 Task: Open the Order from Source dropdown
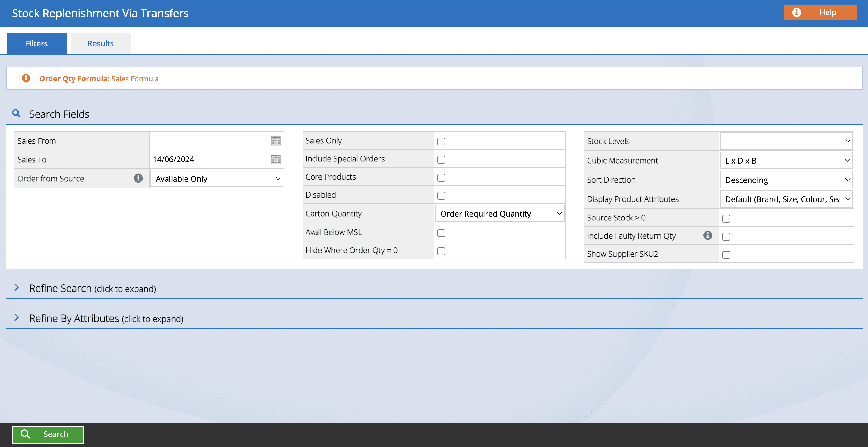point(217,179)
